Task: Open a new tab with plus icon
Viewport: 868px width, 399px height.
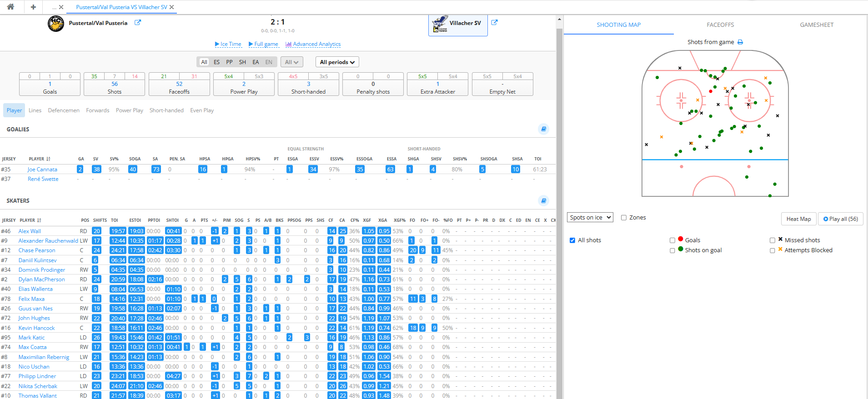Action: (33, 7)
